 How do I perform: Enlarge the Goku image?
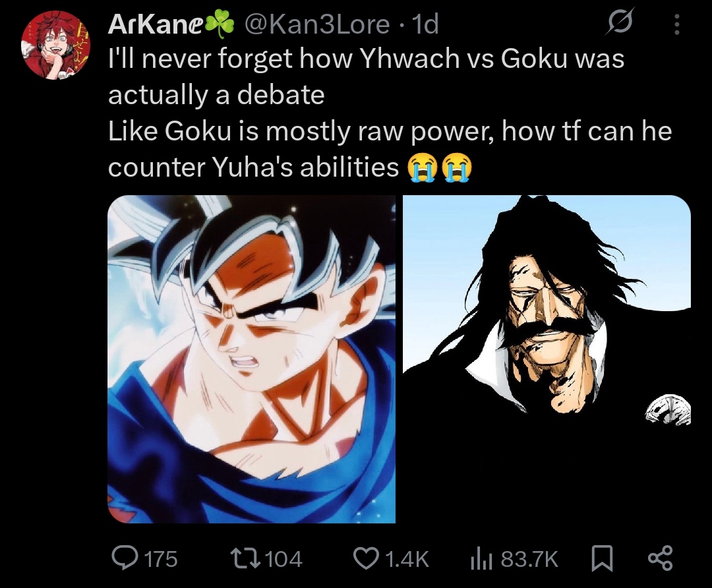252,359
